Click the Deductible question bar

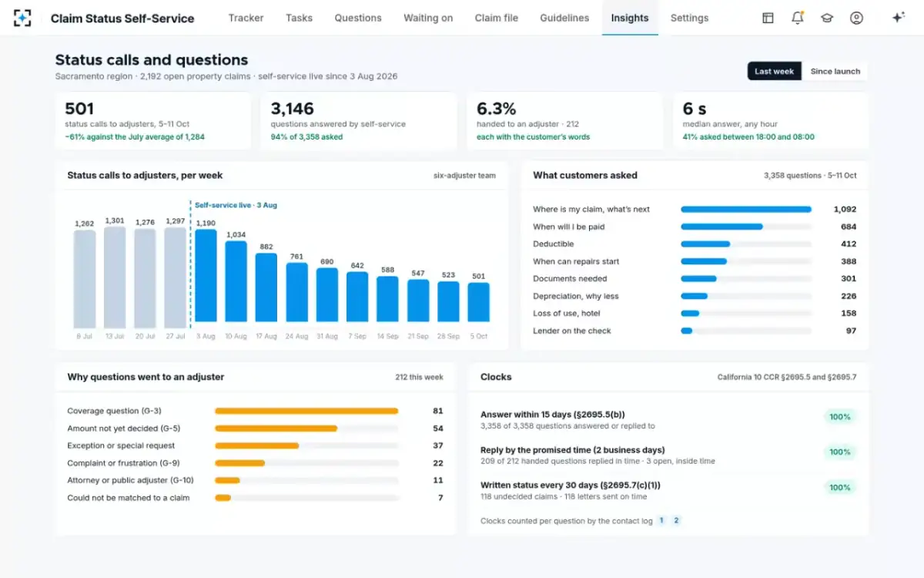click(705, 244)
